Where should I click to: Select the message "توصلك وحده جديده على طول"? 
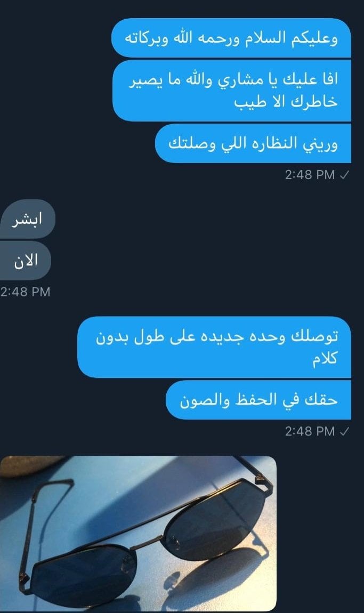(x=214, y=348)
